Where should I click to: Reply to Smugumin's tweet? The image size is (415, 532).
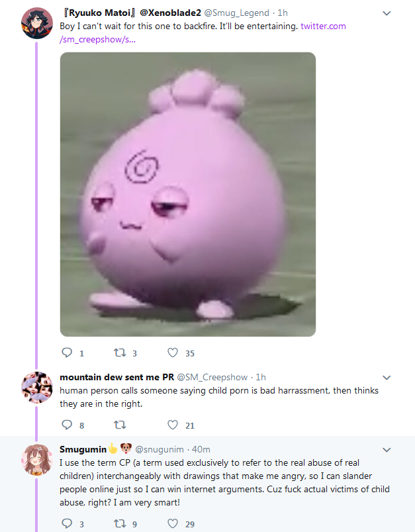point(67,523)
